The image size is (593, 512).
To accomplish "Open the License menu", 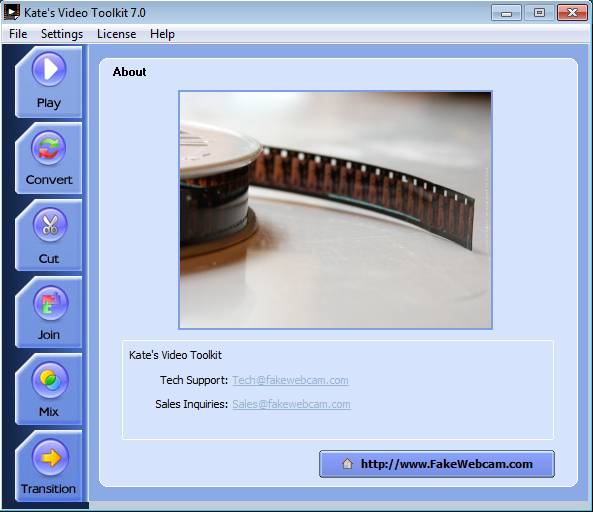I will (x=116, y=34).
